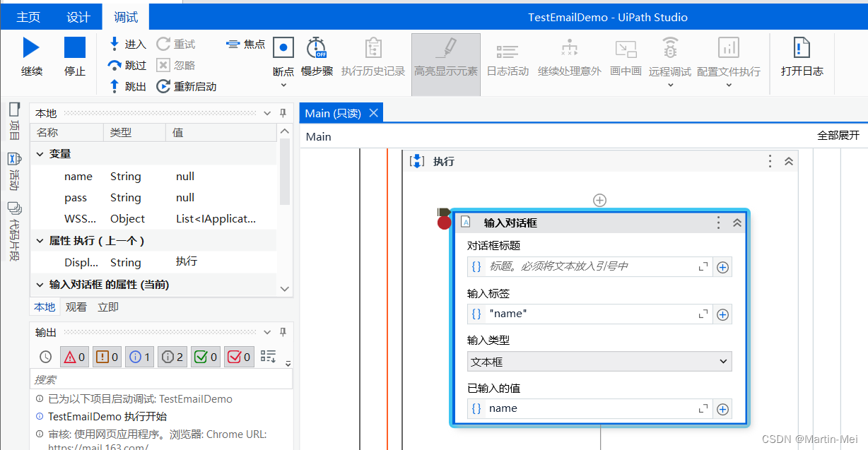The width and height of the screenshot is (868, 450).
Task: Collapse the 变量 section
Action: 40,154
